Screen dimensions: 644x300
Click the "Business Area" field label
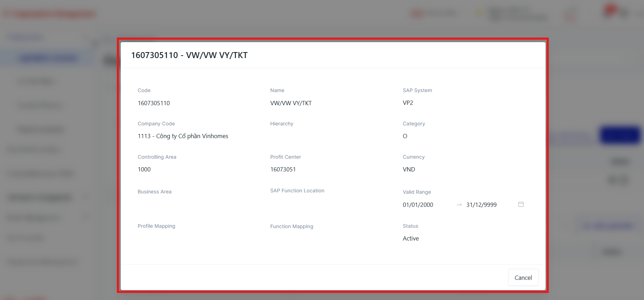tap(155, 192)
